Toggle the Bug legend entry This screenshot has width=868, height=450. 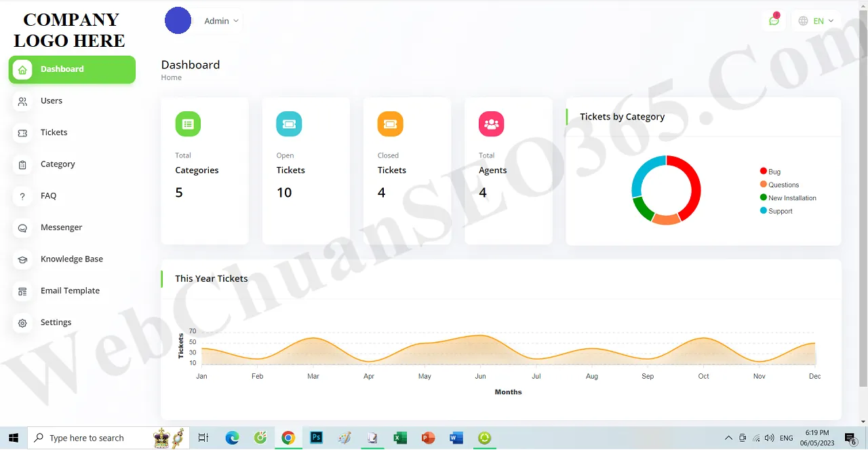click(770, 172)
